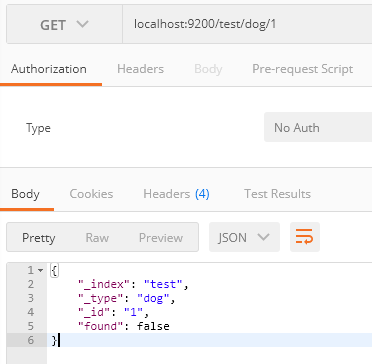Screen dimensions: 372x364
Task: Click the request URL input field
Action: point(247,25)
